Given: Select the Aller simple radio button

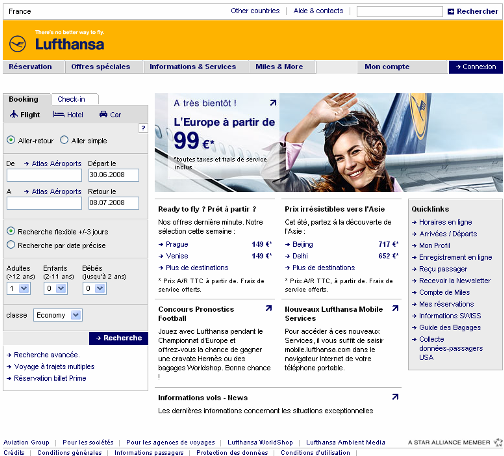Looking at the screenshot, I should tap(64, 140).
